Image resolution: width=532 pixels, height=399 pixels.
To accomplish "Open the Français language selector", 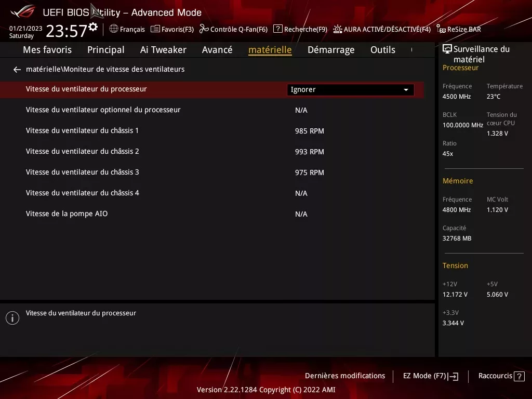I will click(x=127, y=29).
